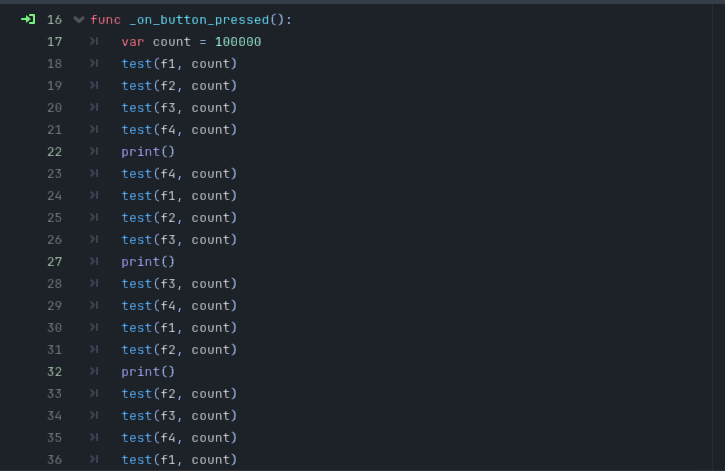Viewport: 725px width, 471px height.
Task: Click line number 22 in gutter
Action: (x=54, y=152)
